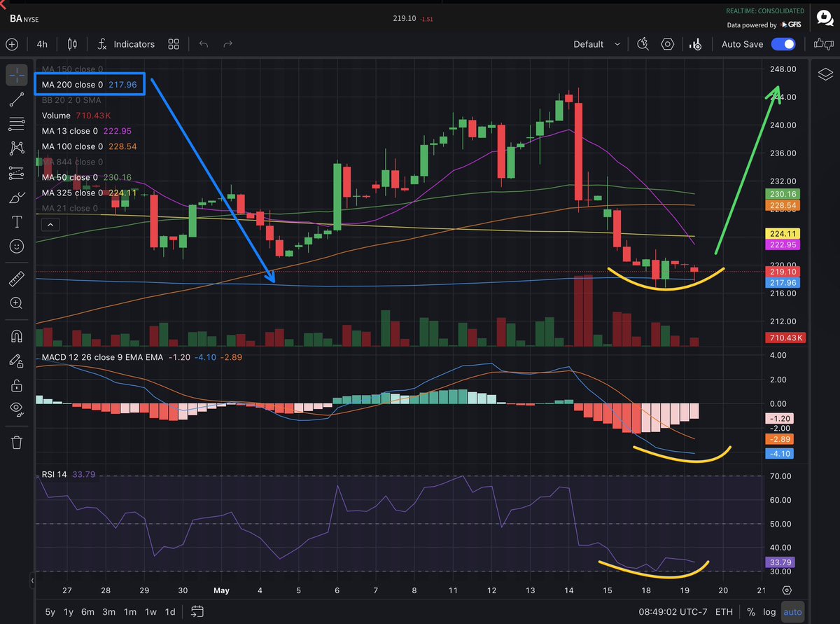Select the 1d time range
Screen dimensions: 840x624
click(170, 612)
